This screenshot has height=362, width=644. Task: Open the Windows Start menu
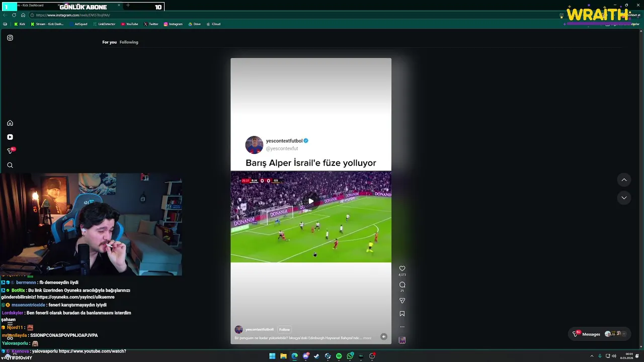272,356
